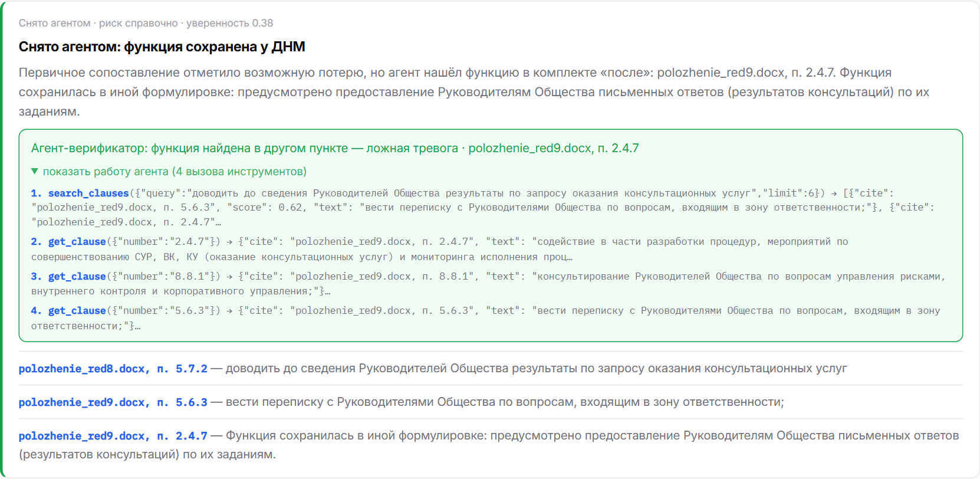The width and height of the screenshot is (980, 479).
Task: Click get_clause in step 2 for number 2.4.7
Action: pyautogui.click(x=77, y=242)
